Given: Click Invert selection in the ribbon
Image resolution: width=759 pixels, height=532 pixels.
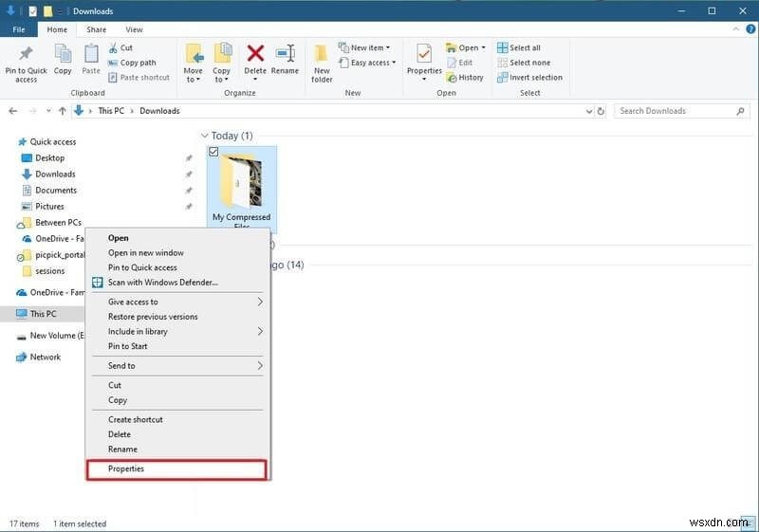Looking at the screenshot, I should [530, 78].
